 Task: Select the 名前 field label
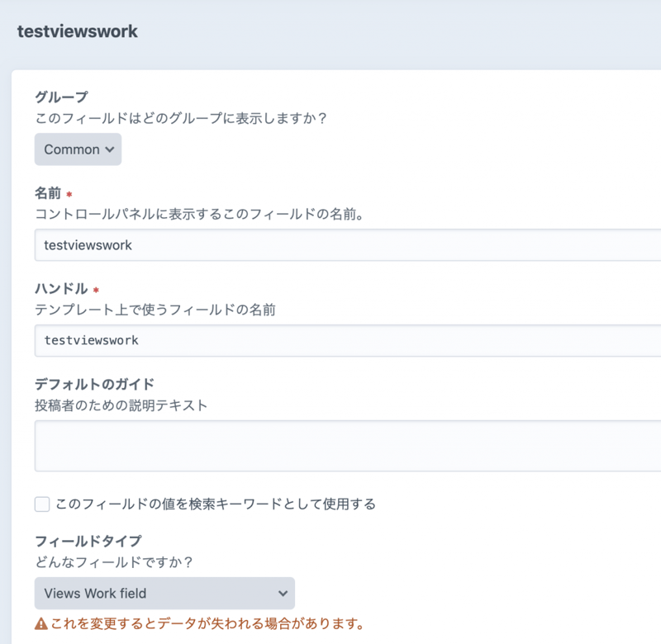(x=48, y=194)
